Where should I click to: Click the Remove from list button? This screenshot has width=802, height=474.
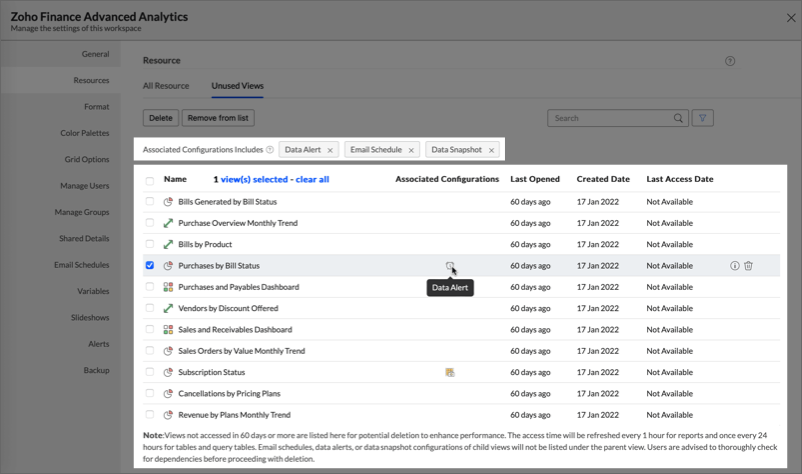(x=218, y=118)
